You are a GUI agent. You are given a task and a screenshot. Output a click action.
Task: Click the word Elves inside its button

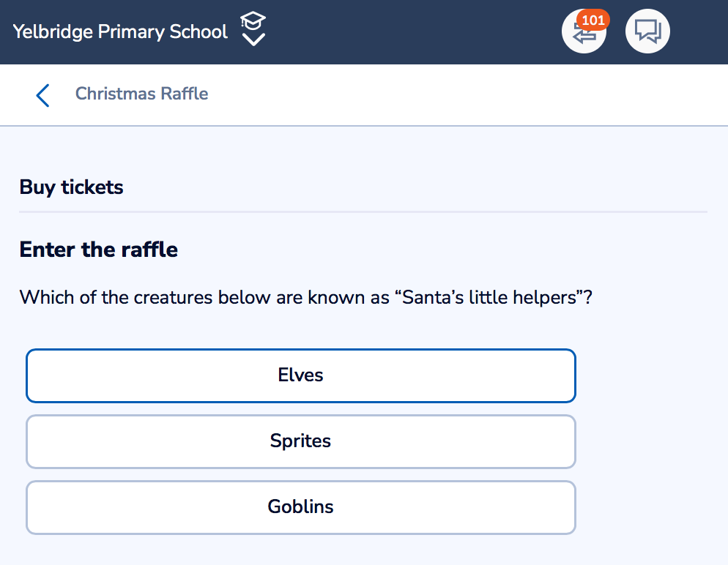[300, 375]
